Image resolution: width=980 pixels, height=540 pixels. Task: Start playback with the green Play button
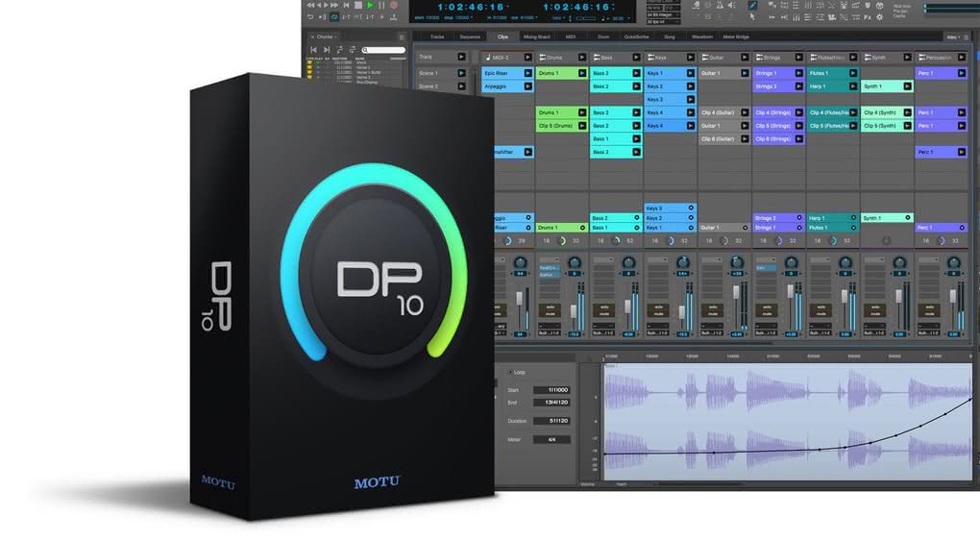coord(370,5)
